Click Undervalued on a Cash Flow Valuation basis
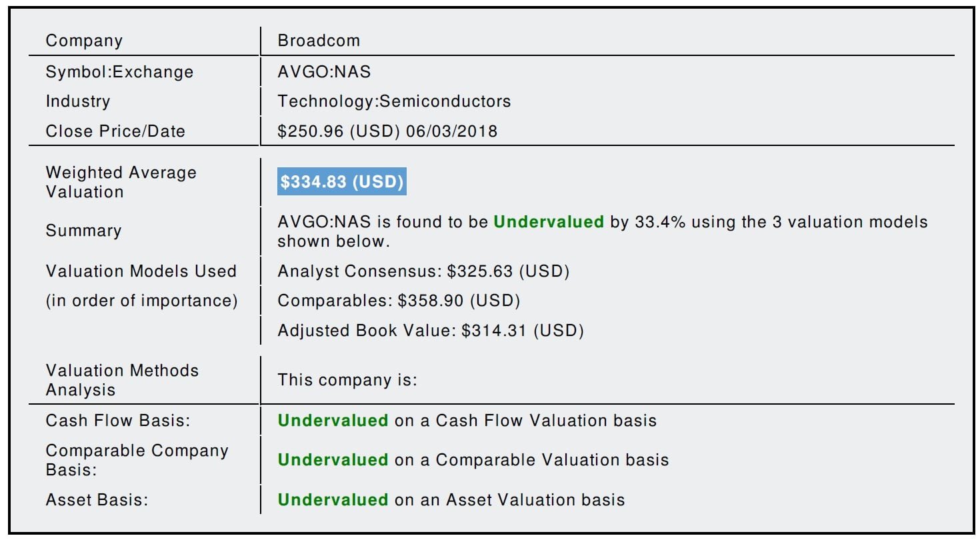The width and height of the screenshot is (980, 540). [x=467, y=421]
